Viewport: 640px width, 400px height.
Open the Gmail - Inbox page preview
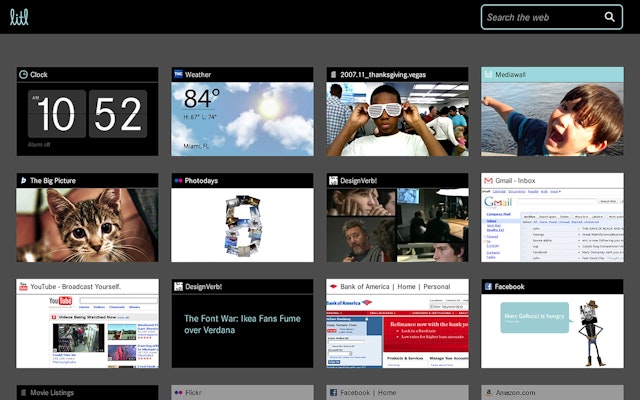click(552, 225)
